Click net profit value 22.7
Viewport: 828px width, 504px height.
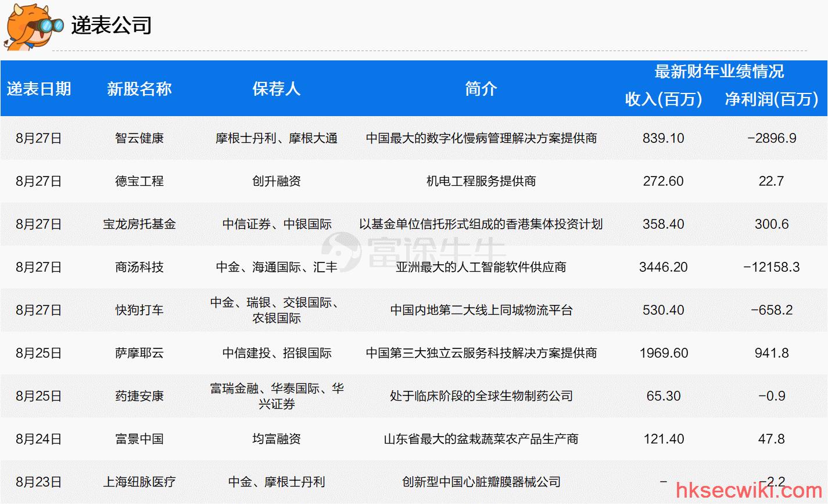[x=772, y=181]
